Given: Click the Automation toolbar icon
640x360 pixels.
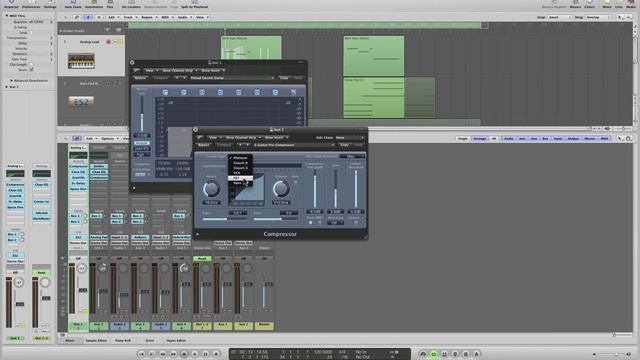Looking at the screenshot, I should click(x=94, y=4).
